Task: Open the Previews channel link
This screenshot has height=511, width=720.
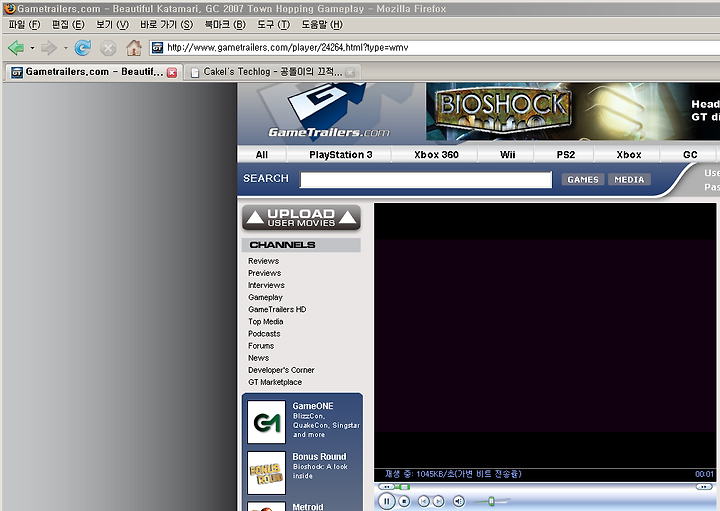Action: pyautogui.click(x=264, y=273)
